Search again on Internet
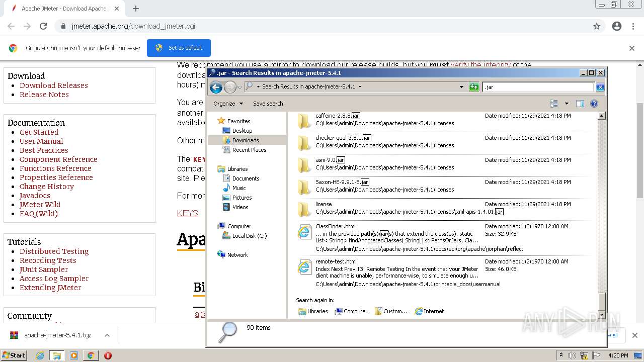The width and height of the screenshot is (644, 362). point(429,311)
